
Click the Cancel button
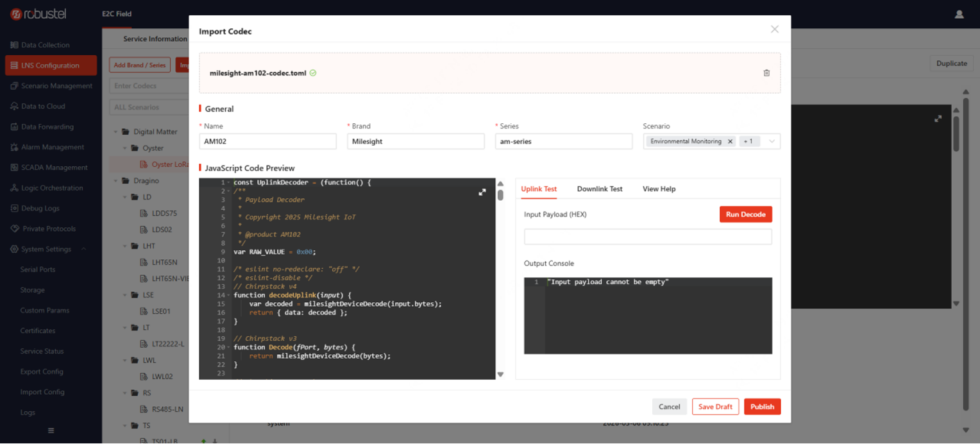[x=669, y=407]
